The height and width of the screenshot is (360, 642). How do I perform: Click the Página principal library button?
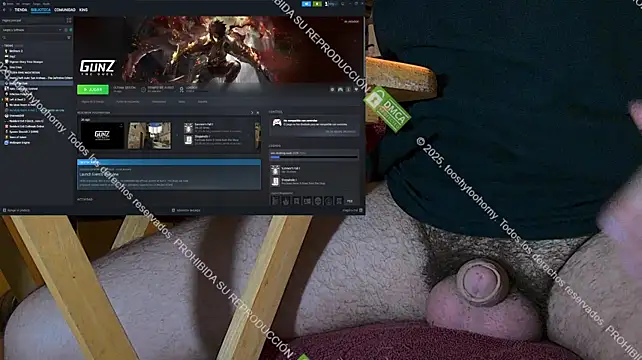pos(32,20)
